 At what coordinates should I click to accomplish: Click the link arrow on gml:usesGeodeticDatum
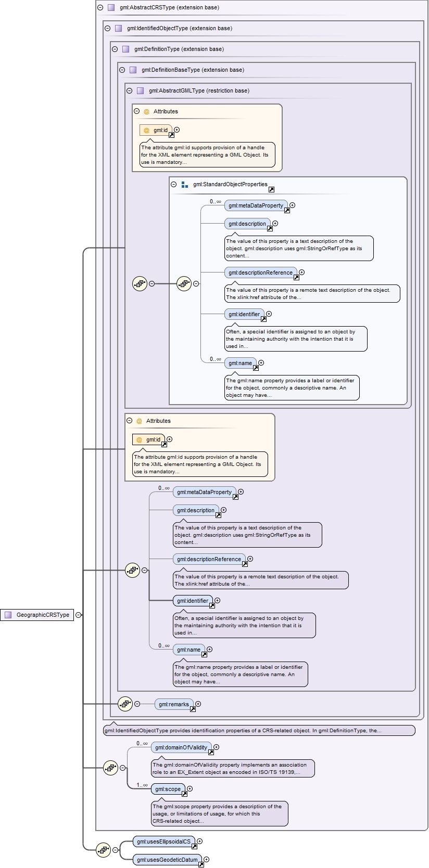(x=201, y=864)
